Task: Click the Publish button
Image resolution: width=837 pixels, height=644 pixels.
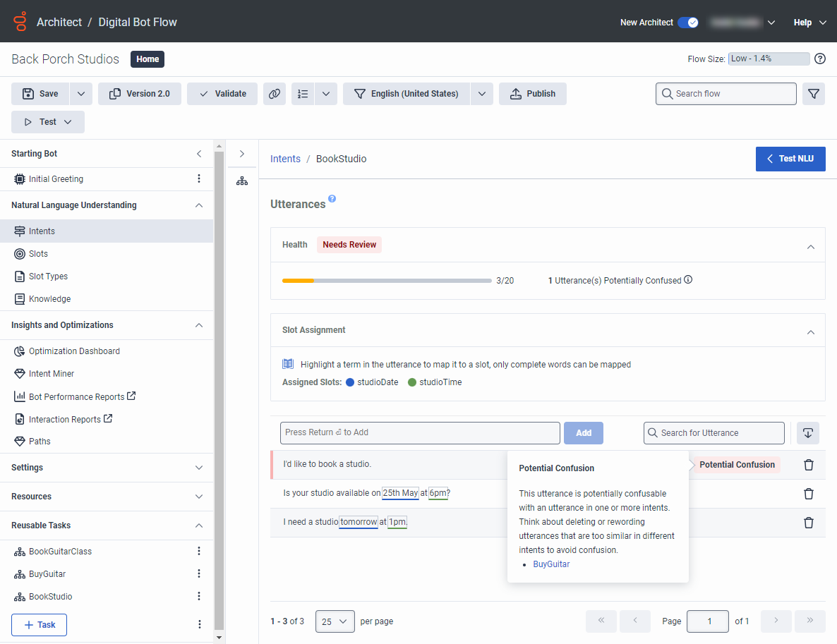Action: pos(533,94)
